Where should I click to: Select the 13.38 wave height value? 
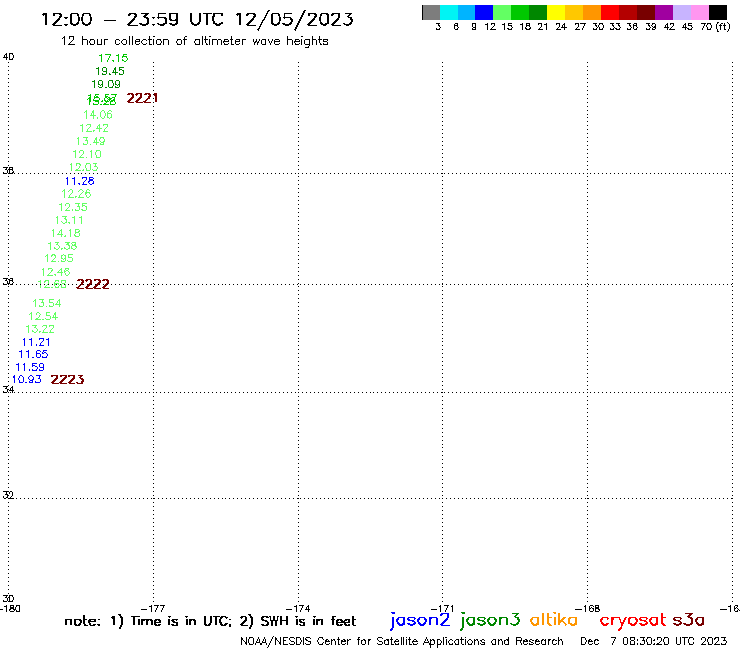62,245
